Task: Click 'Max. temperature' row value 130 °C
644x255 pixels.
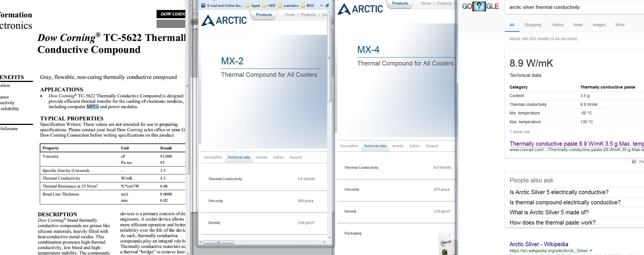Action: [x=586, y=122]
